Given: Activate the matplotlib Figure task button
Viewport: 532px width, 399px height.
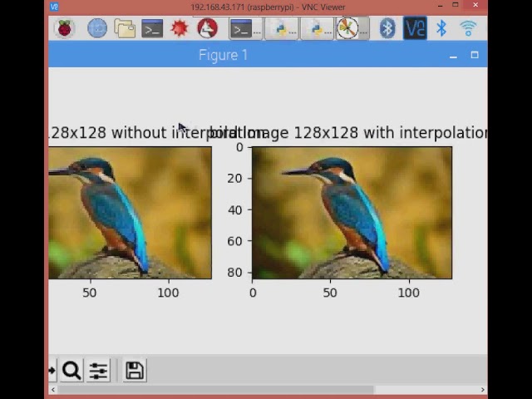Looking at the screenshot, I should pos(352,29).
